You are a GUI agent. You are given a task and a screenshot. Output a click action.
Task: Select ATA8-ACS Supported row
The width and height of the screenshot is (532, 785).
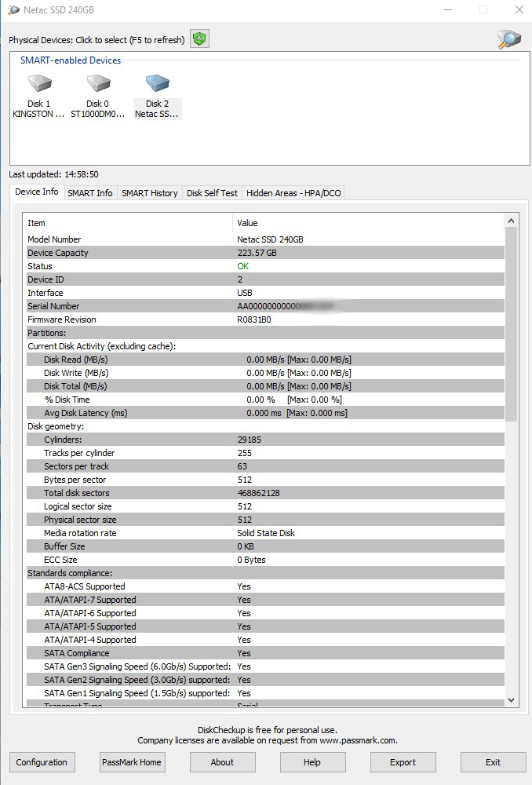[264, 586]
